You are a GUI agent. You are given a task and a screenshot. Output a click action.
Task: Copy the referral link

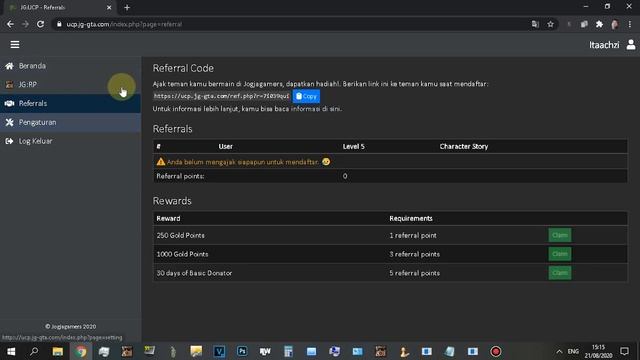pos(306,96)
